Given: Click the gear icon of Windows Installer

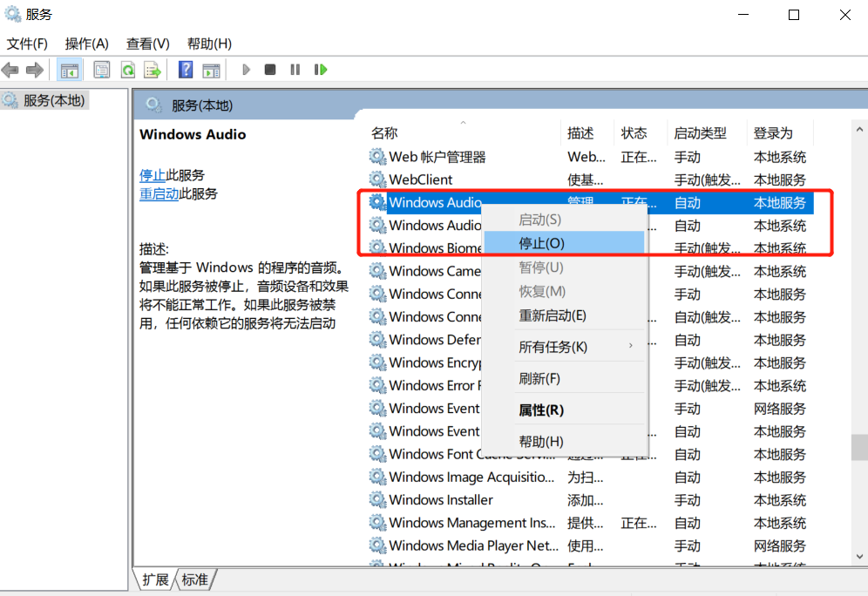Looking at the screenshot, I should pos(377,499).
